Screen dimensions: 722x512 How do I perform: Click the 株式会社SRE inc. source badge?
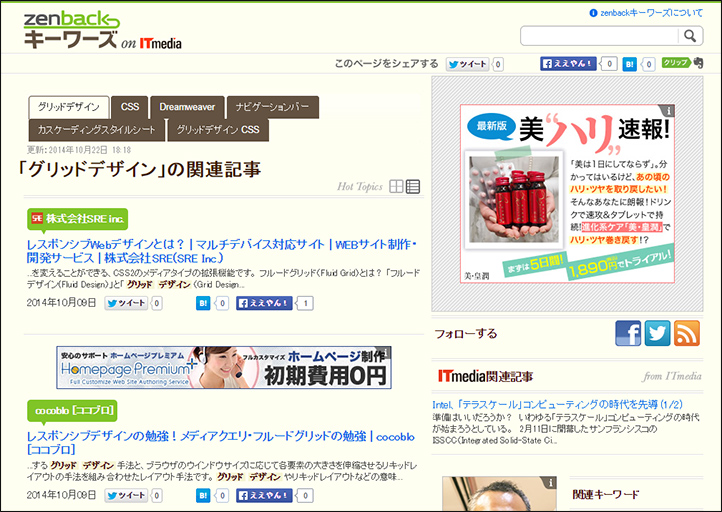77,219
